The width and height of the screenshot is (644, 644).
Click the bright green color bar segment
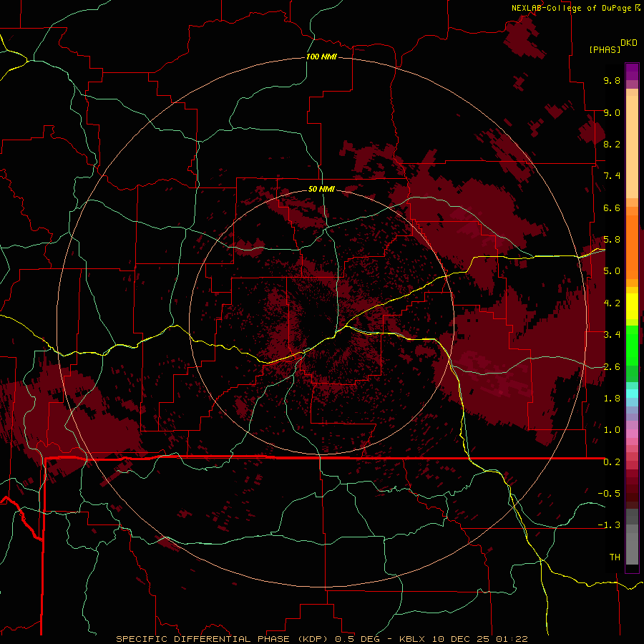click(632, 345)
